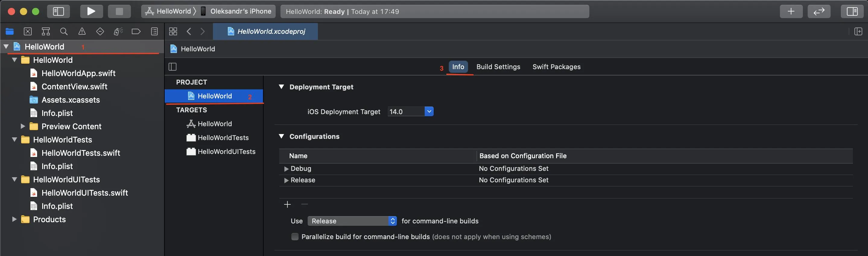Add an editor on the right
This screenshot has width=868, height=256.
[858, 32]
